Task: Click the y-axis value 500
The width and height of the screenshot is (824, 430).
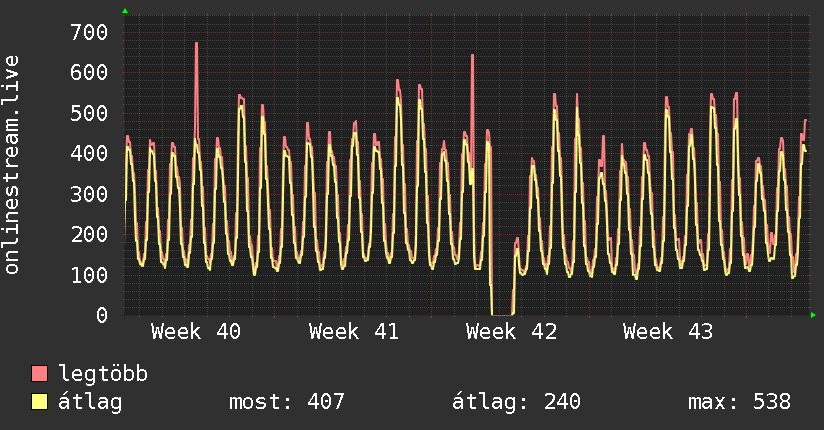Action: tap(89, 113)
